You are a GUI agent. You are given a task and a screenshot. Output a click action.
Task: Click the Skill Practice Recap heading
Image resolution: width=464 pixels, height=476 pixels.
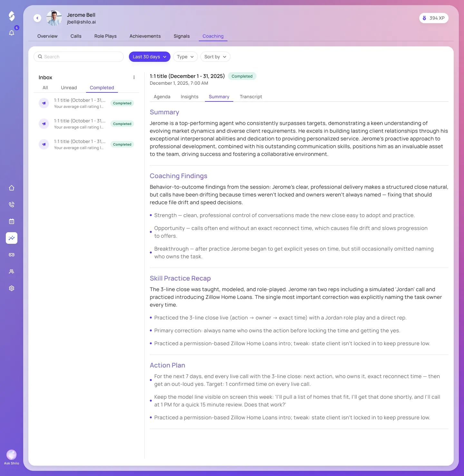click(x=180, y=278)
